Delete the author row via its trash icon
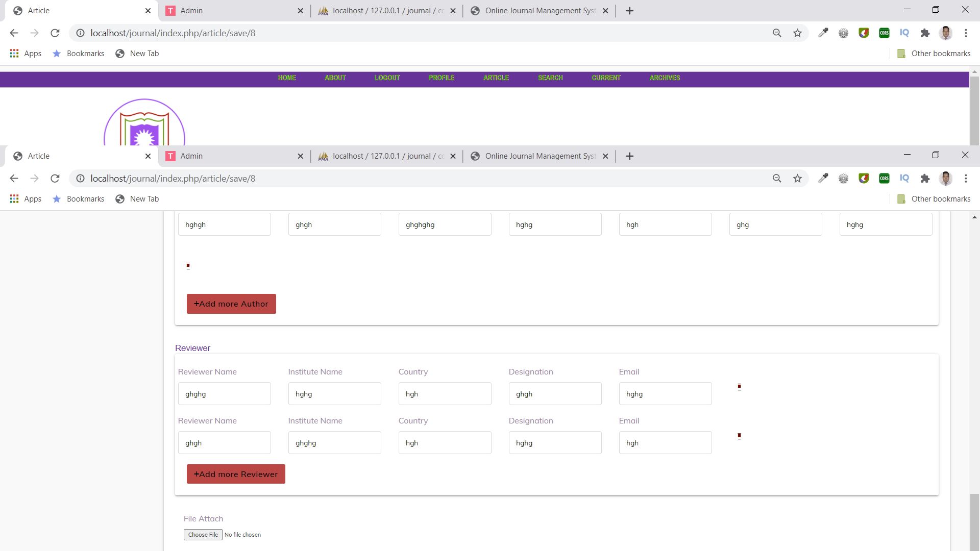Image resolution: width=980 pixels, height=551 pixels. pos(188,265)
